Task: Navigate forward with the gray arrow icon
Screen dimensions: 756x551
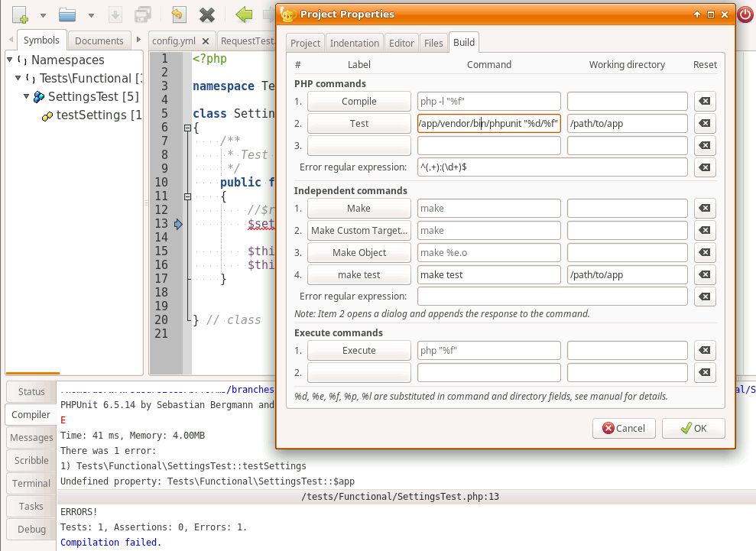Action: (x=269, y=14)
